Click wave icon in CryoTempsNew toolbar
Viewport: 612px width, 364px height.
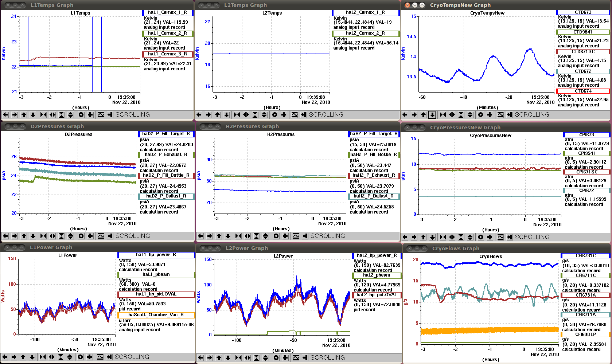pos(500,115)
